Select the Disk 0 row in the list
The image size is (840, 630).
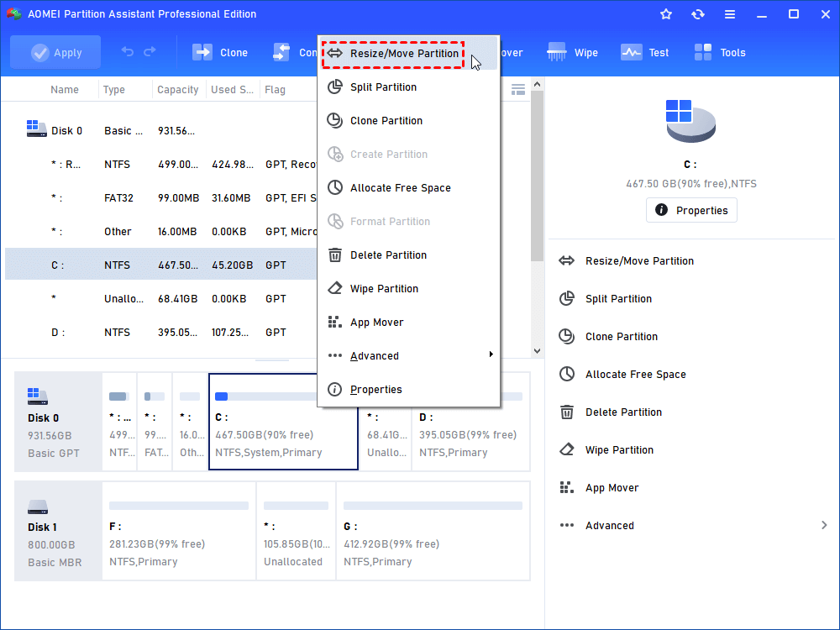pyautogui.click(x=160, y=131)
